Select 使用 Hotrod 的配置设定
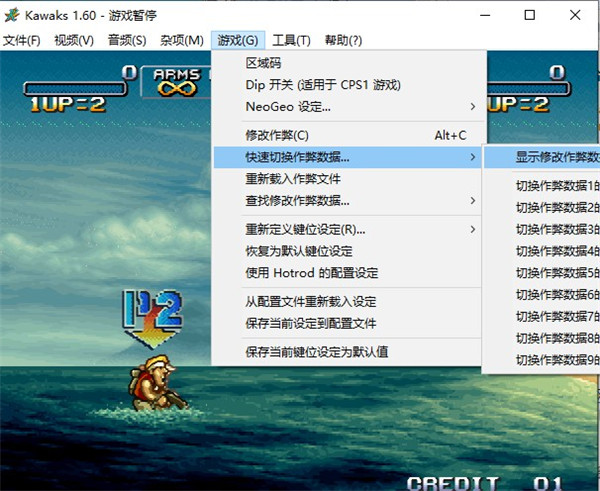Screen dimensions: 600x491 [x=347, y=273]
